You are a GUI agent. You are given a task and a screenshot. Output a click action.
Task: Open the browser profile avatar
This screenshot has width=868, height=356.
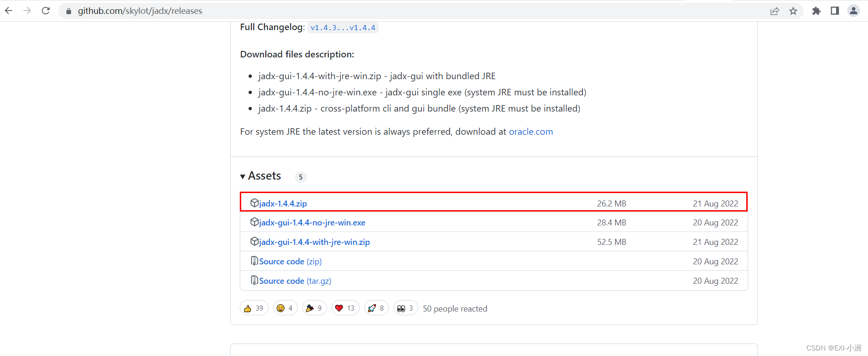(x=853, y=11)
